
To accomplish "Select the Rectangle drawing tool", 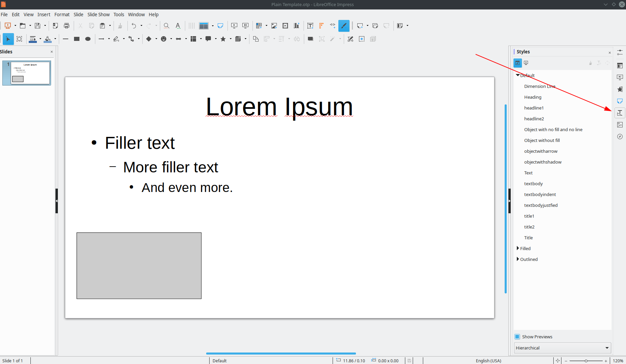I will click(x=76, y=39).
